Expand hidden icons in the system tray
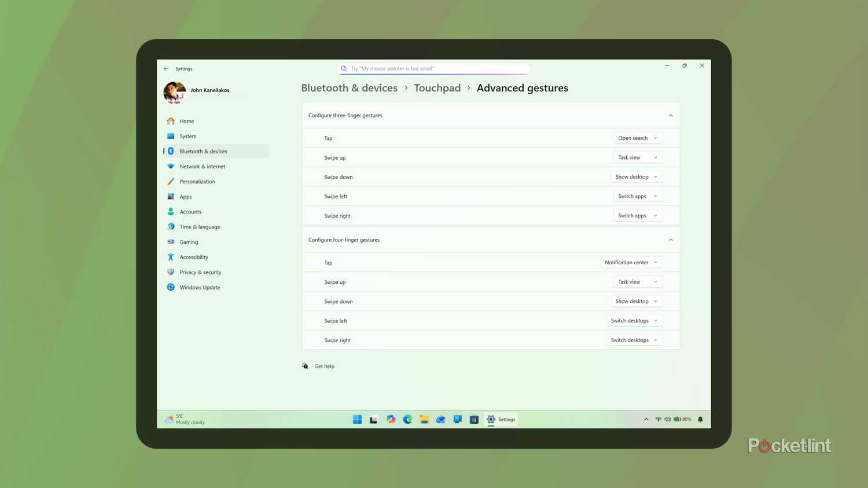This screenshot has height=488, width=868. coord(646,419)
